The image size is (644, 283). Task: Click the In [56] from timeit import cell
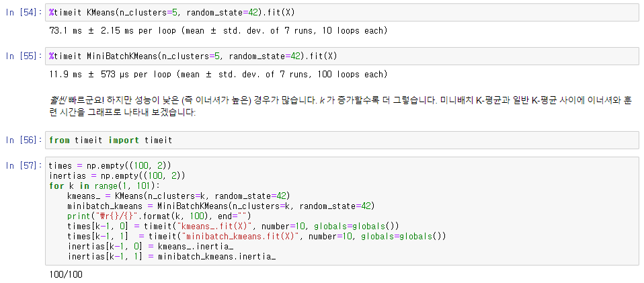341,140
